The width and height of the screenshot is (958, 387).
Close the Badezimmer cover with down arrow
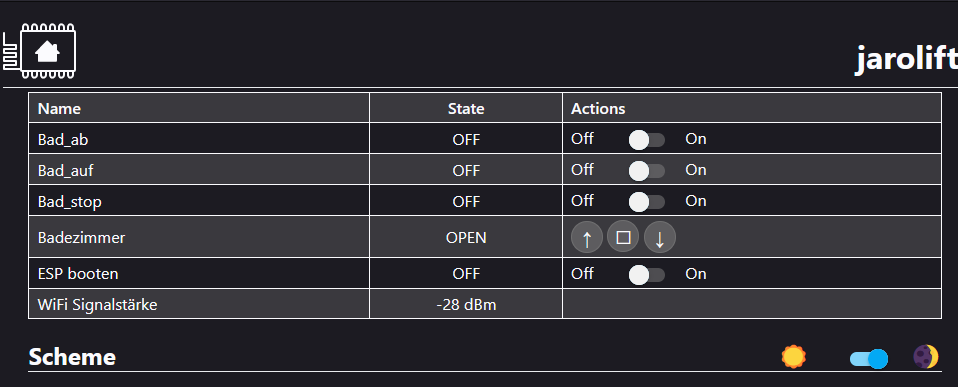click(x=660, y=237)
